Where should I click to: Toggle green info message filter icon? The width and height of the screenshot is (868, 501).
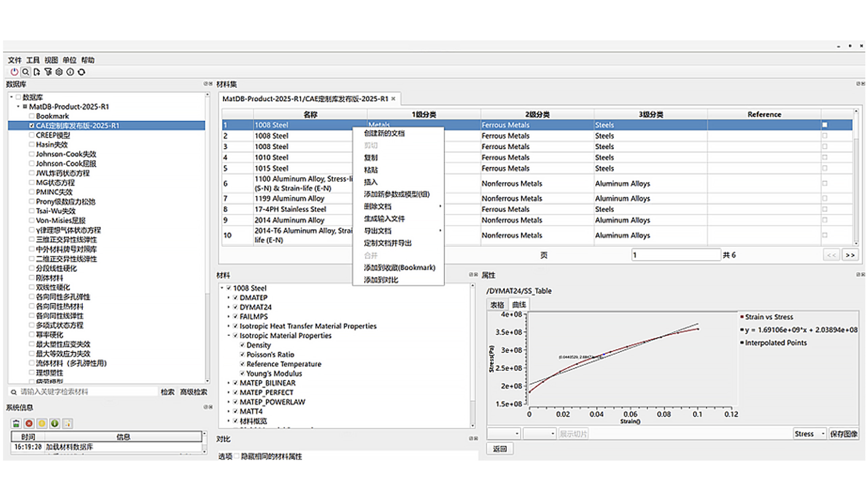[x=54, y=424]
